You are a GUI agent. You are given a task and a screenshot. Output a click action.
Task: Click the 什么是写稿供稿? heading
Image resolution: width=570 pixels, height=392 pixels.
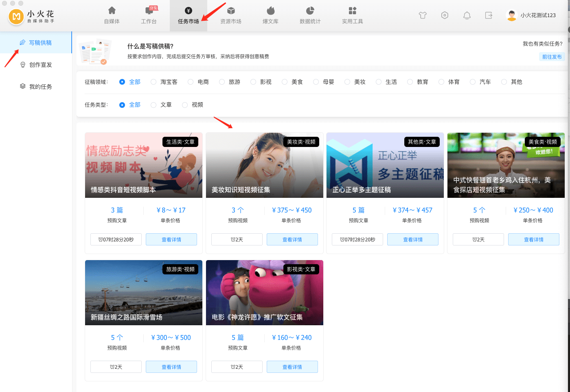coord(151,46)
